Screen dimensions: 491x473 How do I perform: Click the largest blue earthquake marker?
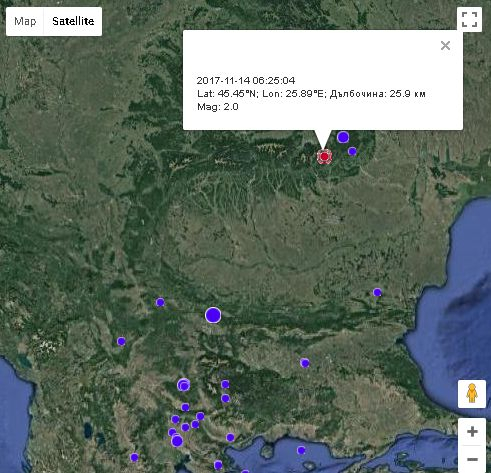pos(213,315)
